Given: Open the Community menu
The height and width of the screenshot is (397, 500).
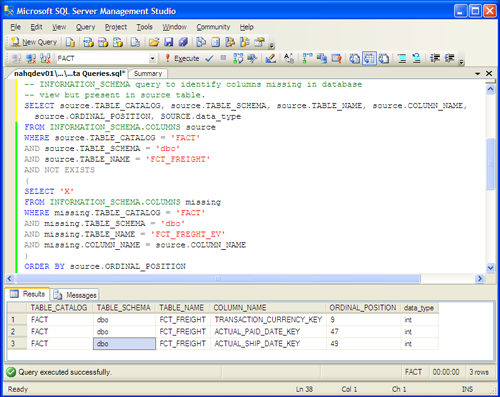Looking at the screenshot, I should point(213,27).
